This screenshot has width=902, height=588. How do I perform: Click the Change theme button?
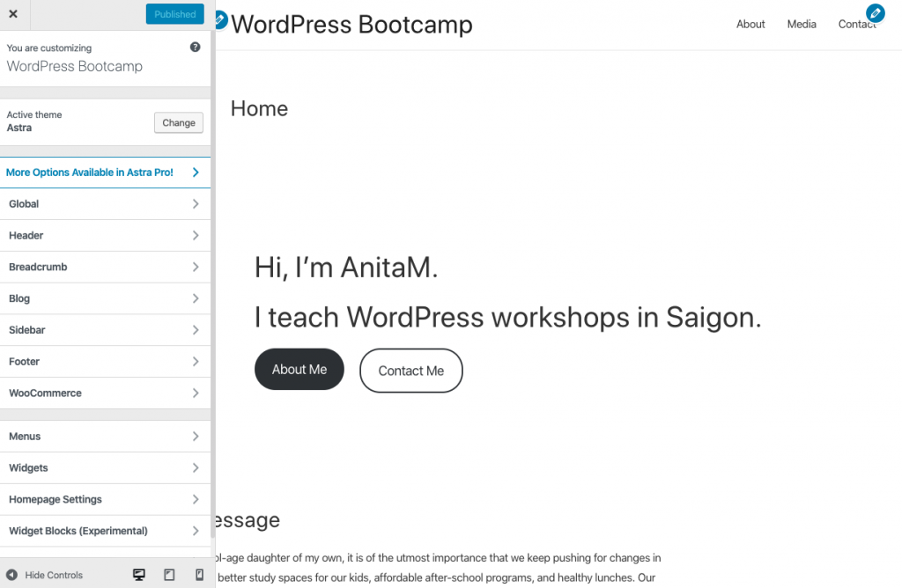[178, 122]
